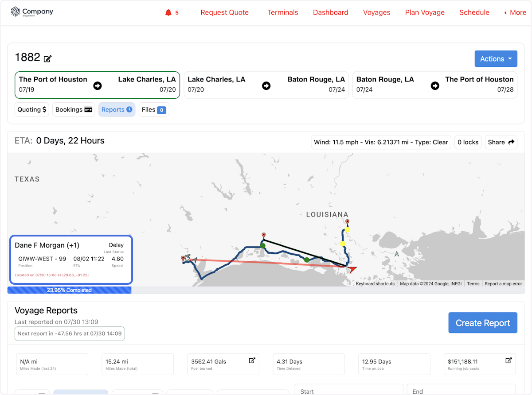Click the notification bell icon
532x395 pixels.
[x=168, y=12]
